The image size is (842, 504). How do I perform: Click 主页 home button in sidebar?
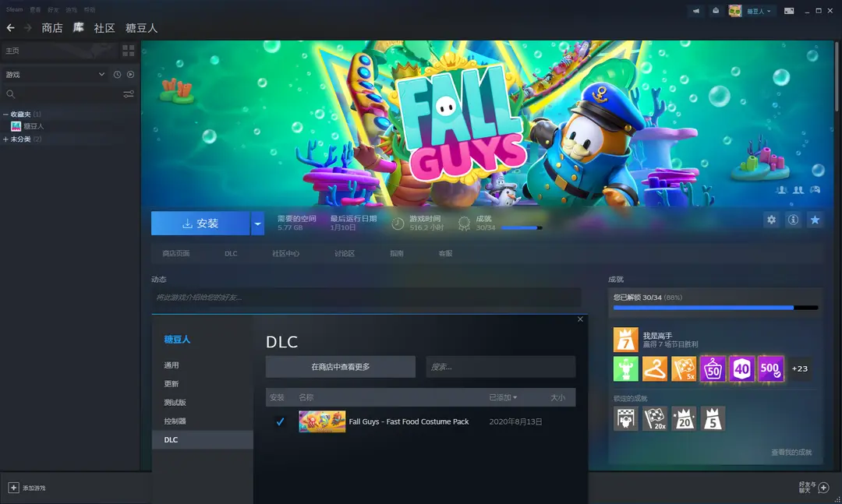59,51
